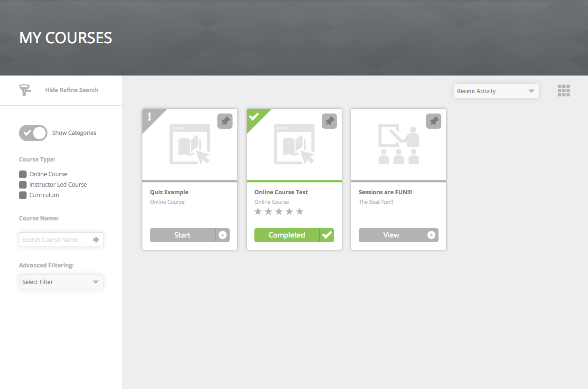Click the Course Type: label
Viewport: 588px width, 389px height.
(x=37, y=160)
